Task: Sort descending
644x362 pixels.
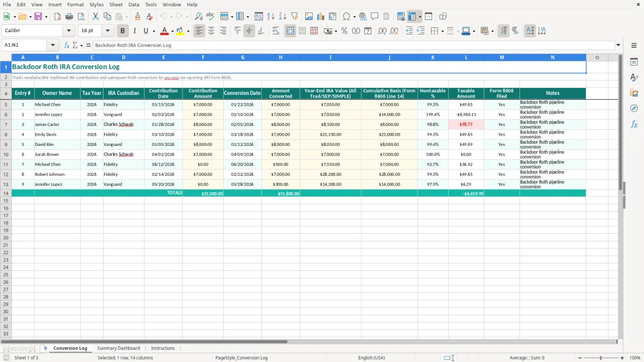Action: (283, 17)
